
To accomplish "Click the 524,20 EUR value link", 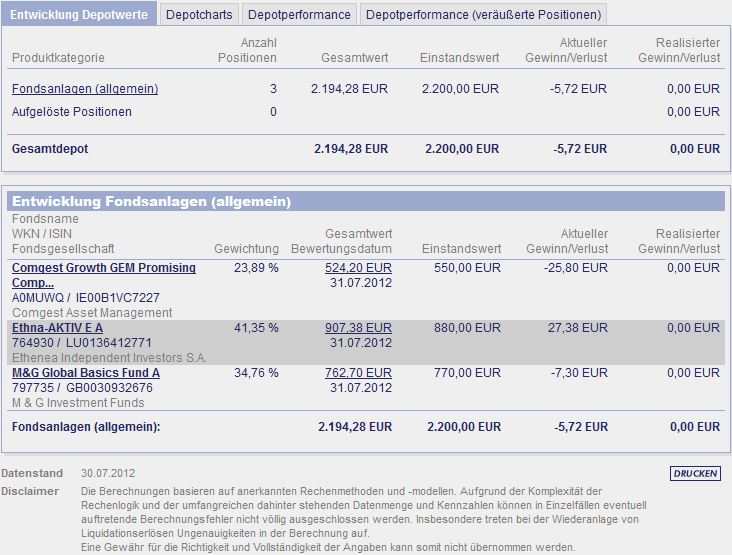I will click(x=358, y=267).
